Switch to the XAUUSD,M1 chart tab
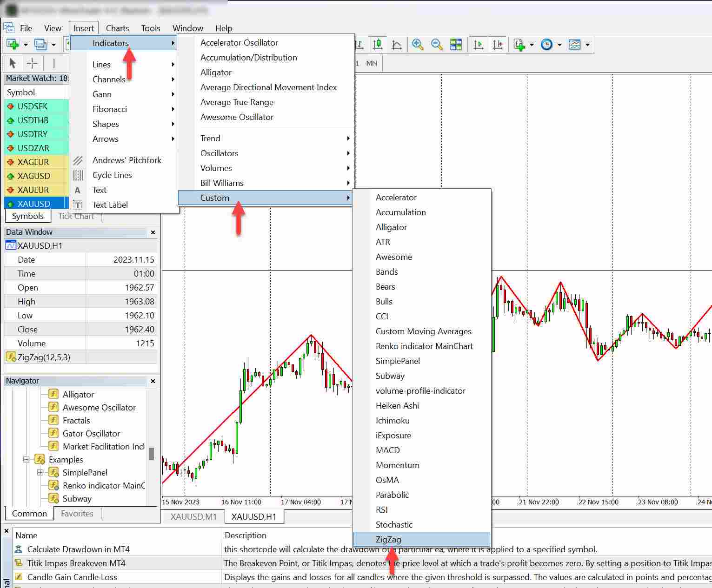Image resolution: width=712 pixels, height=588 pixels. (x=193, y=516)
